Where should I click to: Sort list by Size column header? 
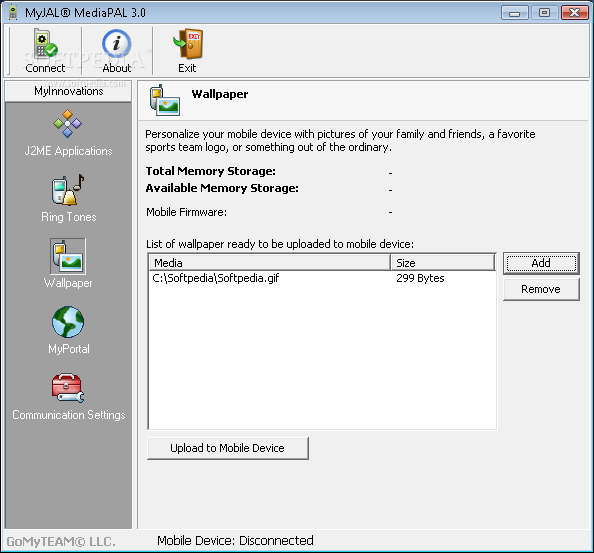pos(442,262)
